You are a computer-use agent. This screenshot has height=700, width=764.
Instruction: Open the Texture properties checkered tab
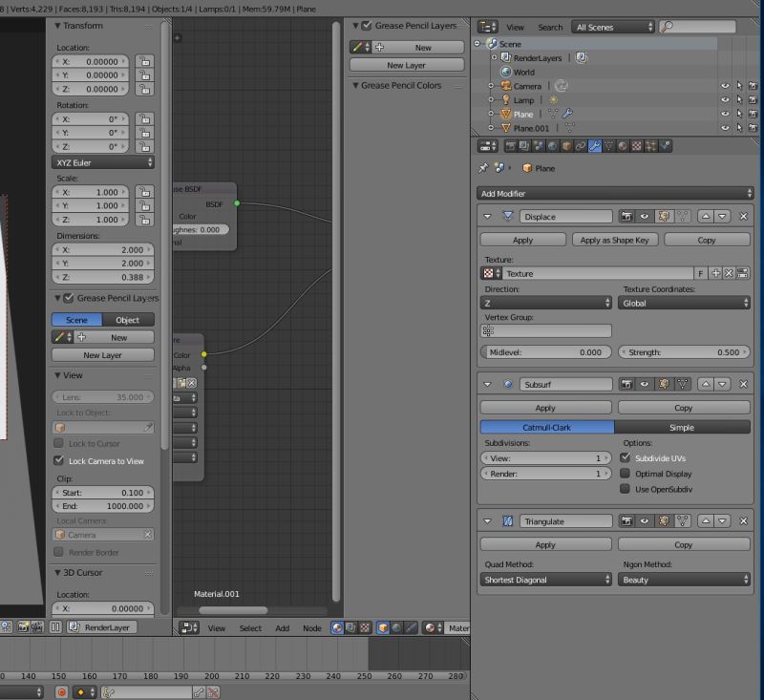pos(637,145)
